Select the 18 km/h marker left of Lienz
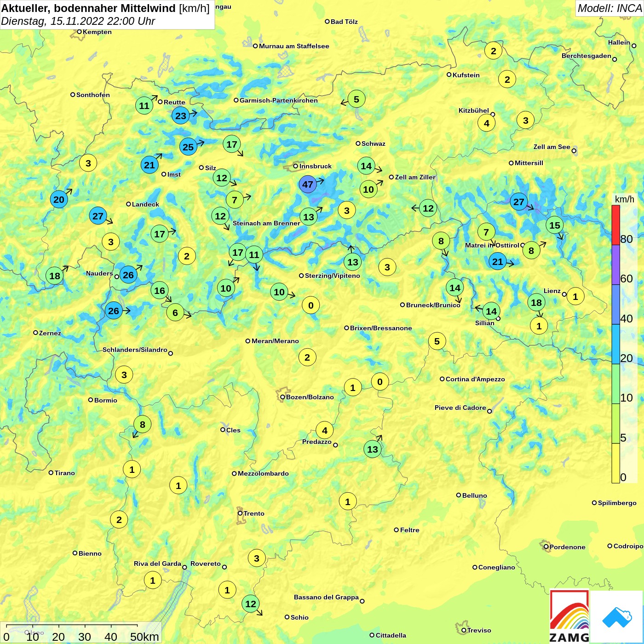This screenshot has height=644, width=644. [536, 302]
